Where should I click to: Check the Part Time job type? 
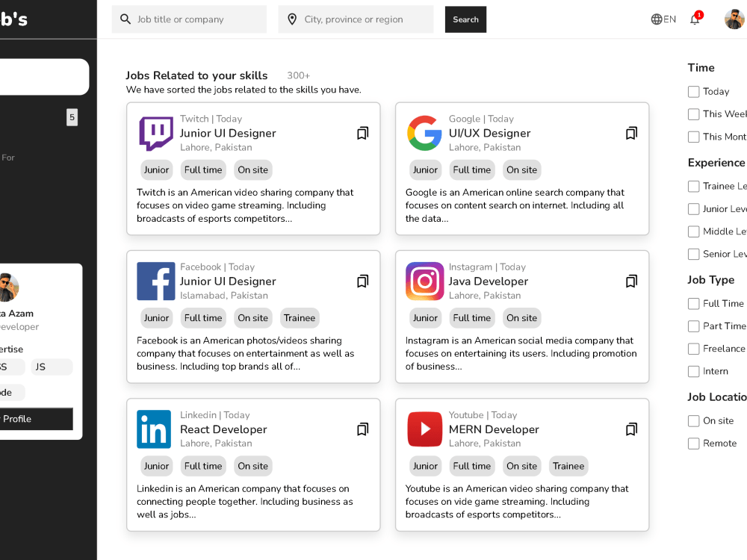click(694, 326)
